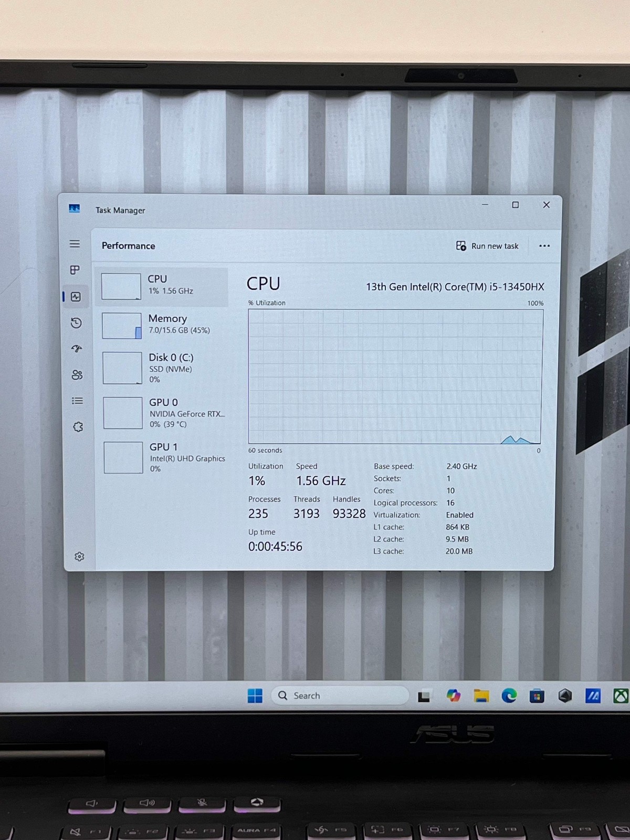Click the processor name '13th Gen Intel(R) Core(TM) i5-13450HX'
630x840 pixels.
point(455,287)
